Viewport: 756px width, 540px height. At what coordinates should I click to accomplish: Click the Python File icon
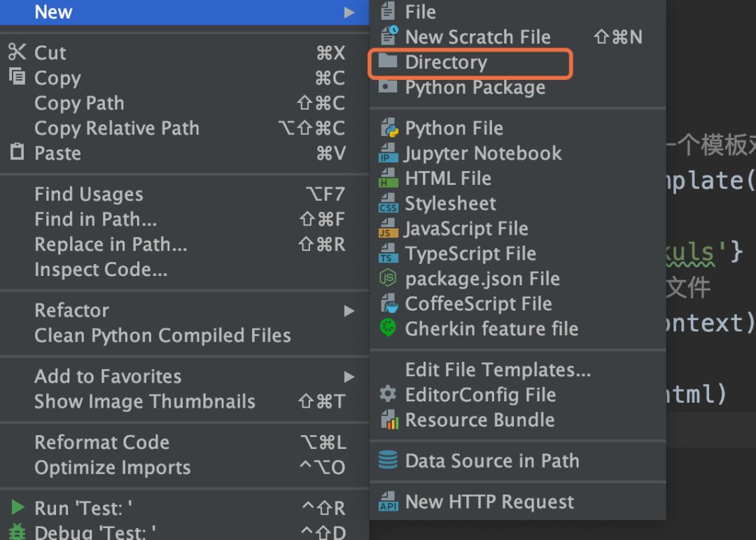(388, 129)
